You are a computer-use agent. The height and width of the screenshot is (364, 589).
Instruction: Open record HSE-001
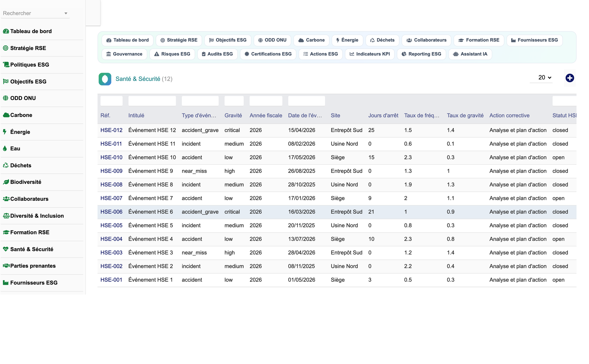tap(111, 280)
